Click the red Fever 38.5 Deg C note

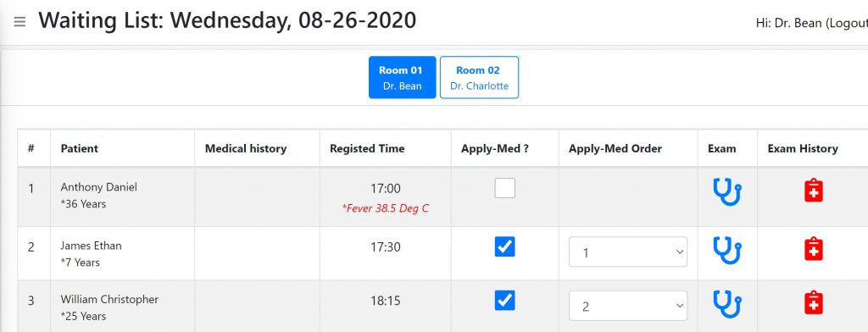coord(386,208)
